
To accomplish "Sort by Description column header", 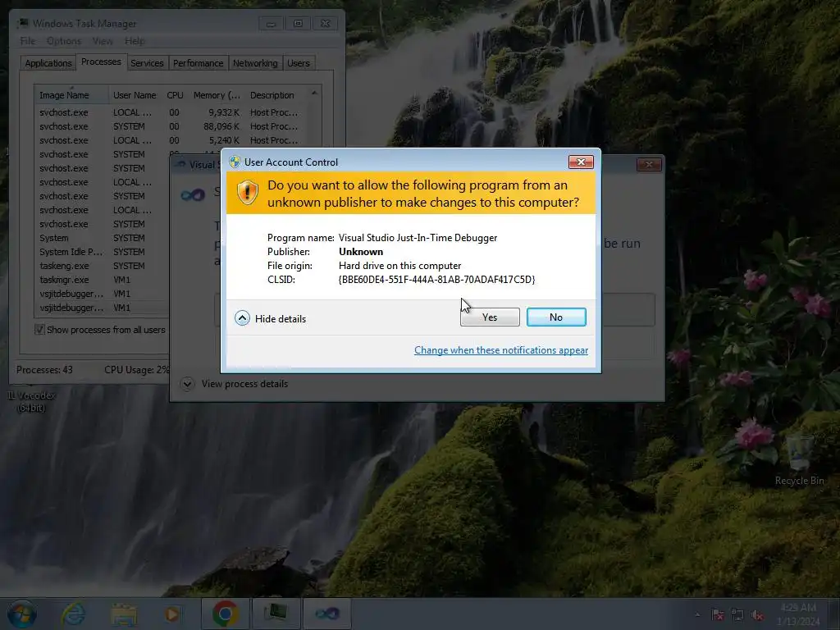I will coord(276,95).
